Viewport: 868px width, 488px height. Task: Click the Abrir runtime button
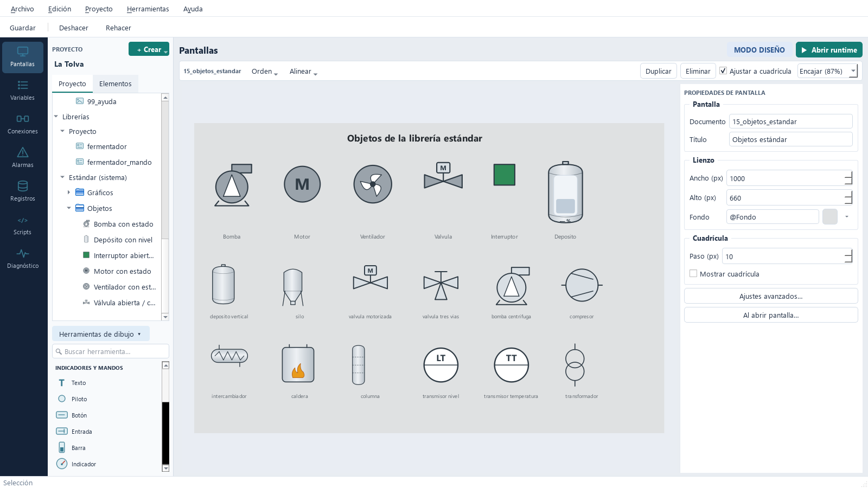[829, 50]
